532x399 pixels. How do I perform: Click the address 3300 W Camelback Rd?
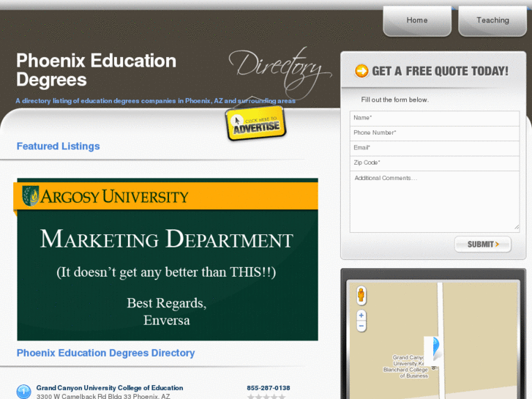[103, 396]
